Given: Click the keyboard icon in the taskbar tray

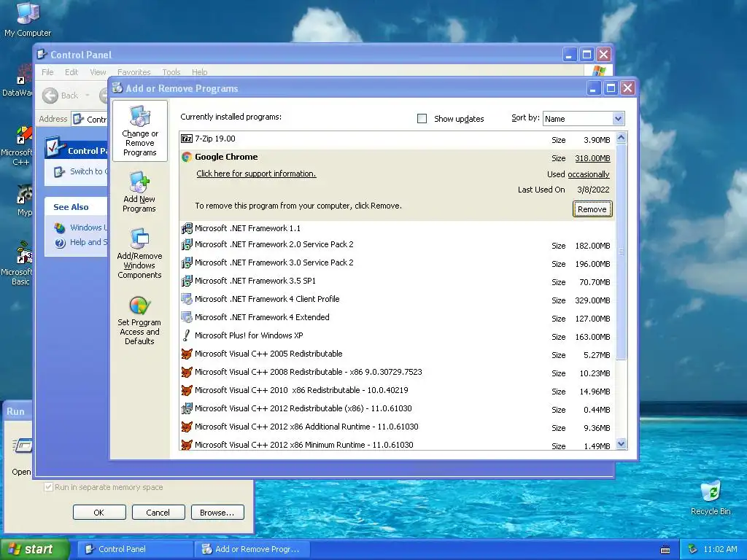Looking at the screenshot, I should tap(665, 550).
